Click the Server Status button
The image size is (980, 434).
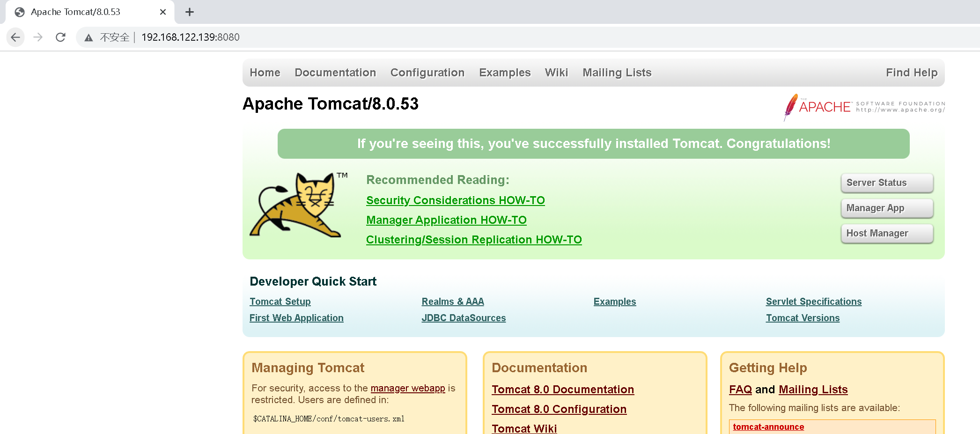887,183
